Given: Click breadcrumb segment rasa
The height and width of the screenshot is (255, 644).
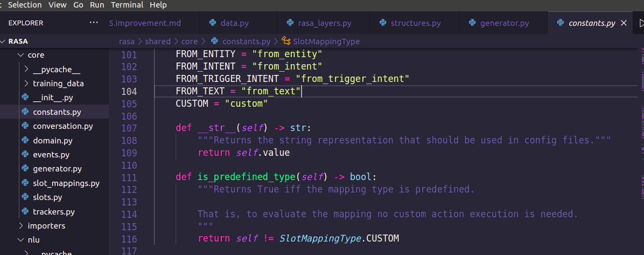Looking at the screenshot, I should [127, 42].
